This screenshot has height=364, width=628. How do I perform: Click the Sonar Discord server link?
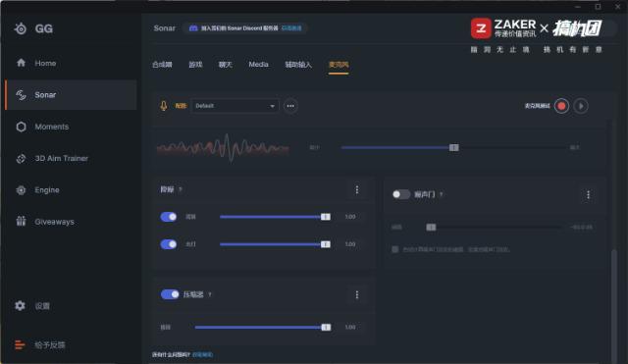(291, 28)
